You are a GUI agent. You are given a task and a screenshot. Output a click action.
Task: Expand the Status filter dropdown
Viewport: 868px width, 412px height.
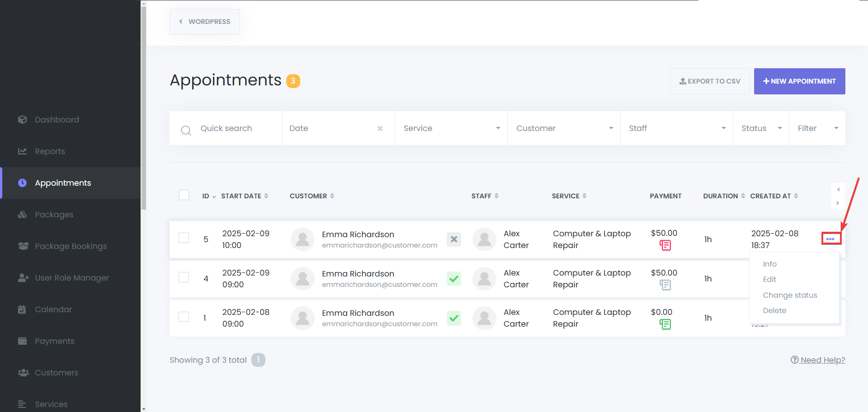761,128
